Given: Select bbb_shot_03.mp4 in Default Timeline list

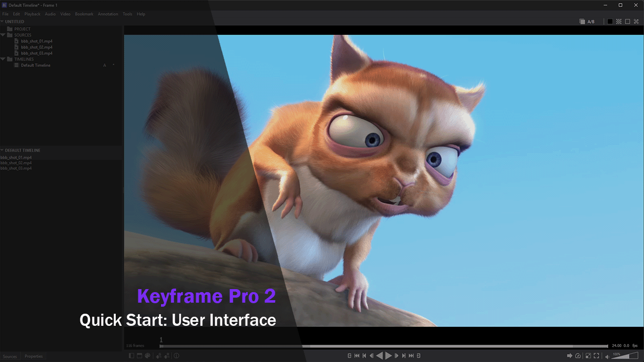Looking at the screenshot, I should click(x=16, y=168).
